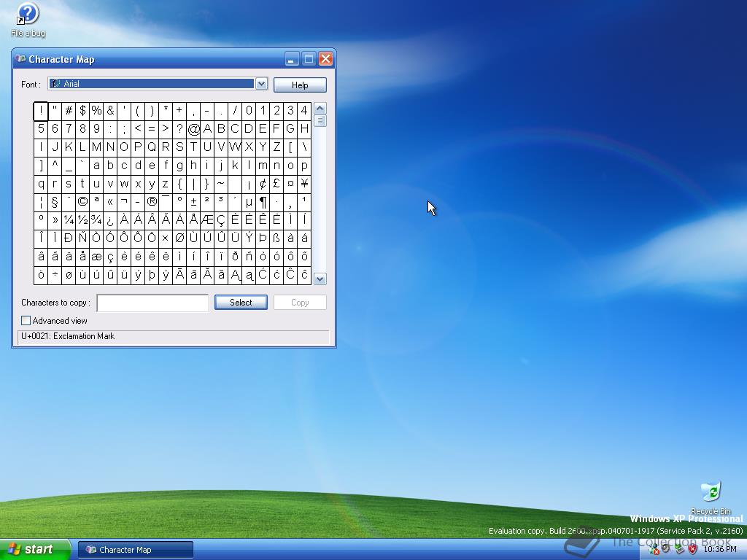The width and height of the screenshot is (747, 560).
Task: Pick the ¾ three-quarters fraction cell
Action: pyautogui.click(x=96, y=220)
